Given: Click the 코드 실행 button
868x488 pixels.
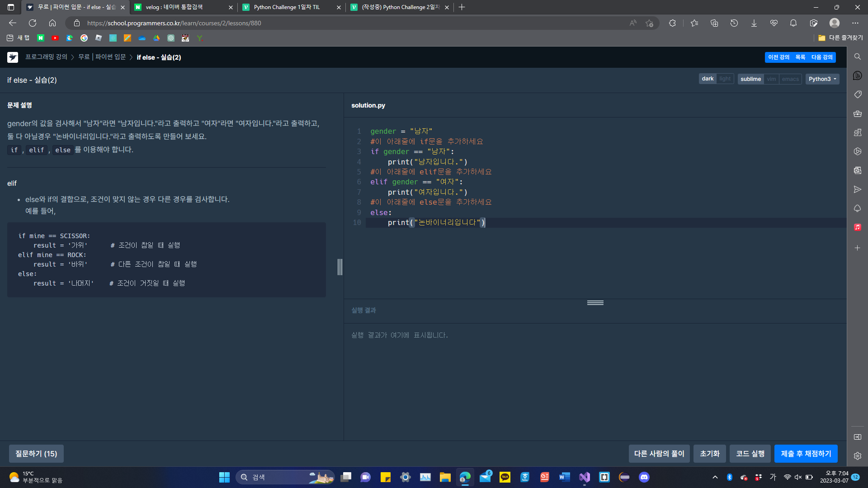Looking at the screenshot, I should [x=750, y=454].
